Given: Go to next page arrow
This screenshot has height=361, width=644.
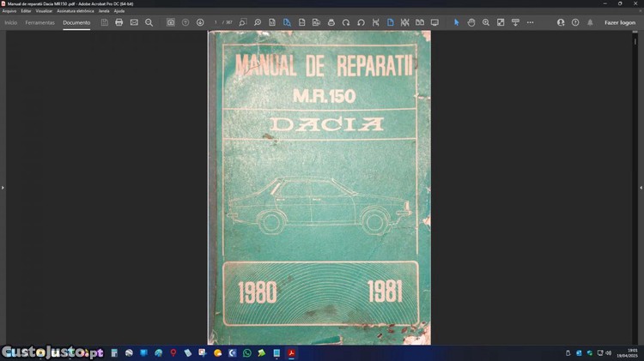Looking at the screenshot, I should pos(200,22).
